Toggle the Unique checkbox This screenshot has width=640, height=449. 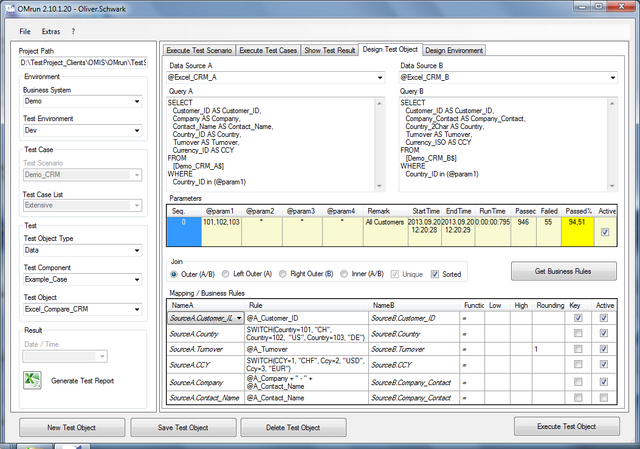(x=395, y=274)
